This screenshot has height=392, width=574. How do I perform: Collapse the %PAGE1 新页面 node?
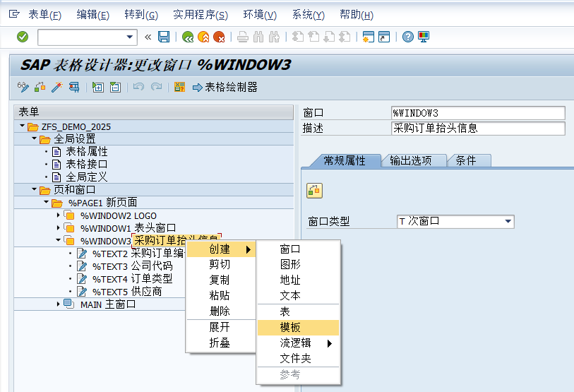click(46, 202)
